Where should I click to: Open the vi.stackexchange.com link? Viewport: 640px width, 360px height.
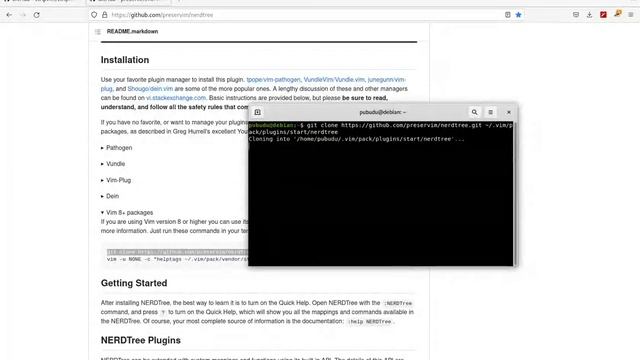tap(176, 98)
